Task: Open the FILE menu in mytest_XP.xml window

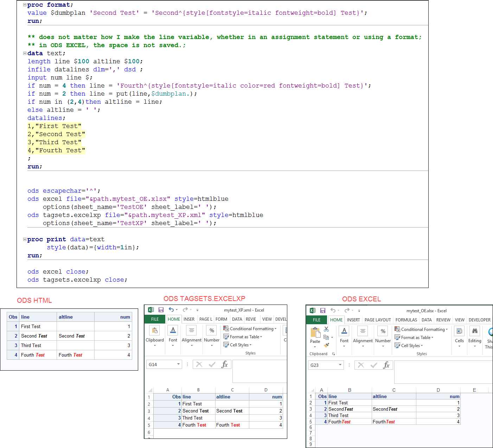Action: (x=154, y=319)
